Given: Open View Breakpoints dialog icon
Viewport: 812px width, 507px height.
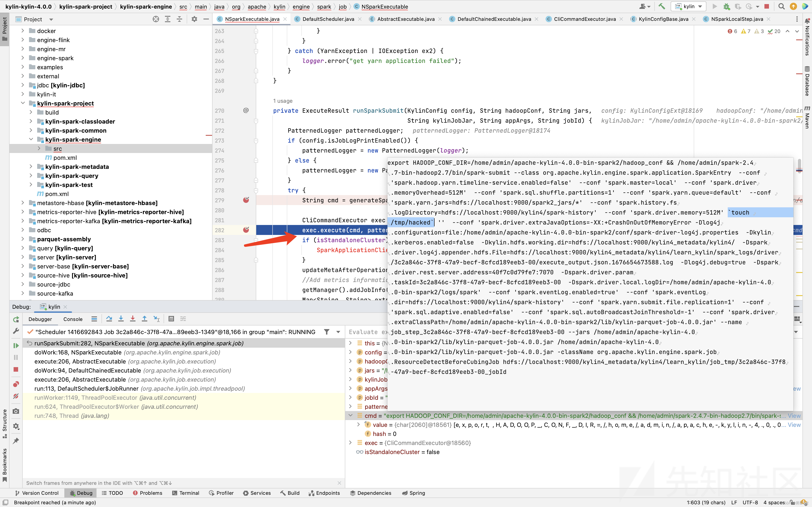Looking at the screenshot, I should [x=15, y=384].
